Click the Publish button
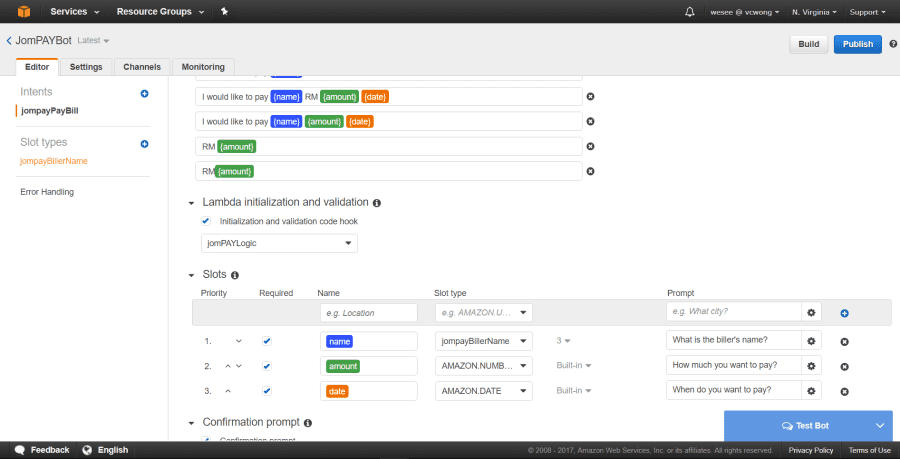The width and height of the screenshot is (900, 459). click(x=858, y=44)
